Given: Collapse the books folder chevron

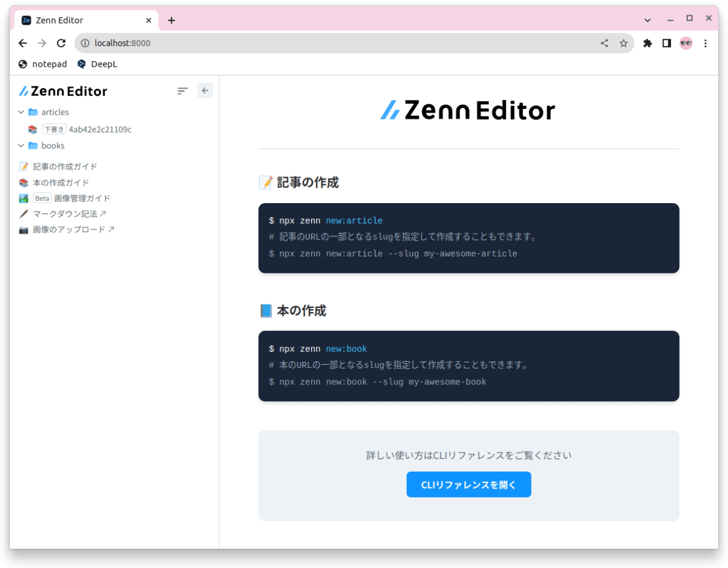Looking at the screenshot, I should (x=21, y=145).
